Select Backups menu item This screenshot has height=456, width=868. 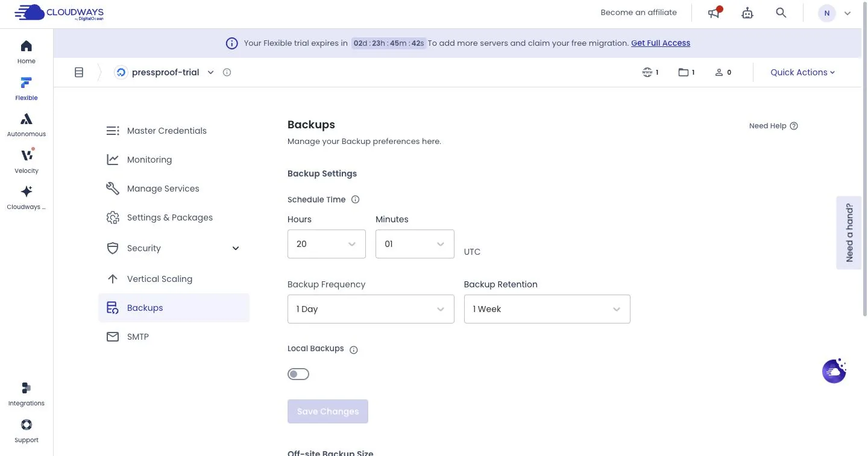174,308
